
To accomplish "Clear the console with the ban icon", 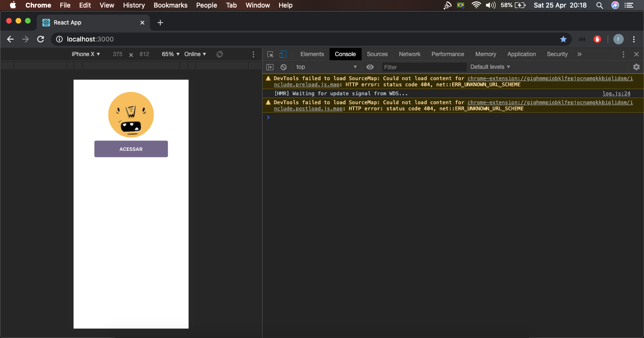I will tap(283, 67).
